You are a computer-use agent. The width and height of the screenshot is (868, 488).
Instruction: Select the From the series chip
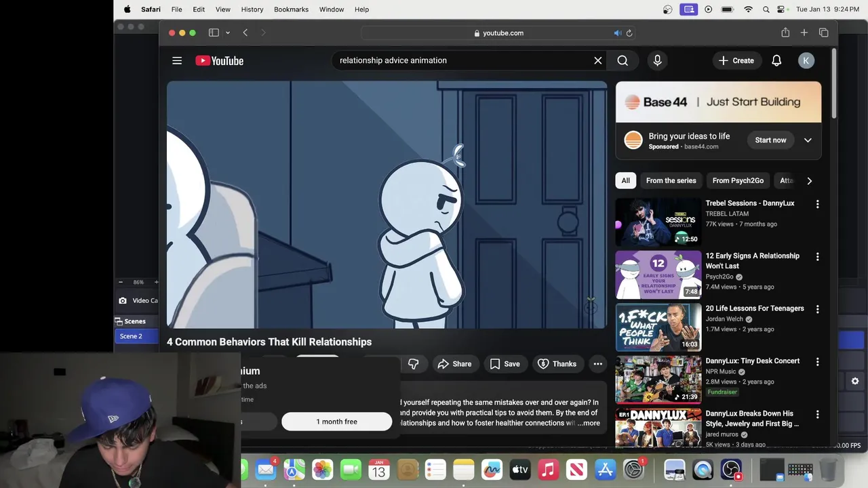(671, 181)
